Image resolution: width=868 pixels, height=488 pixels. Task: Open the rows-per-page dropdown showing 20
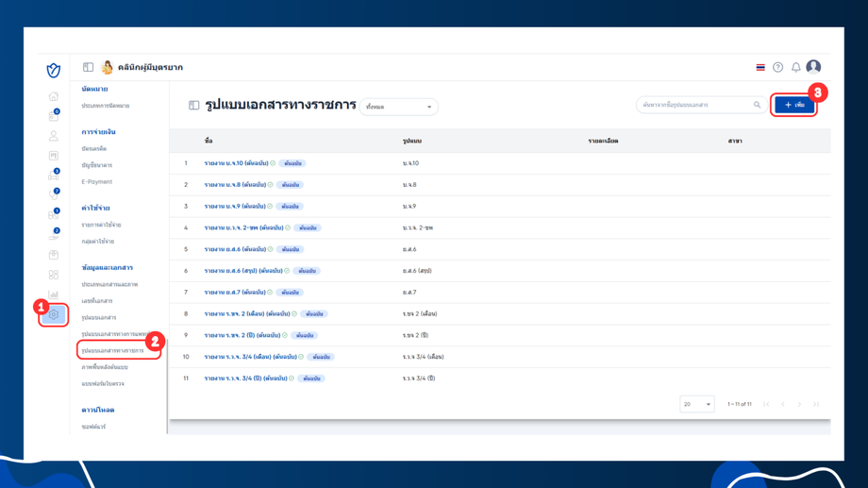point(697,404)
